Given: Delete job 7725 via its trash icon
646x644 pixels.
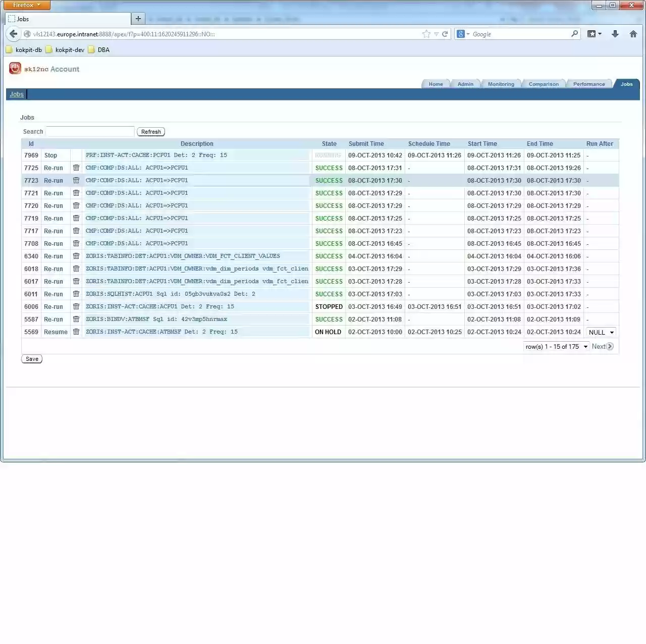Looking at the screenshot, I should click(x=76, y=168).
